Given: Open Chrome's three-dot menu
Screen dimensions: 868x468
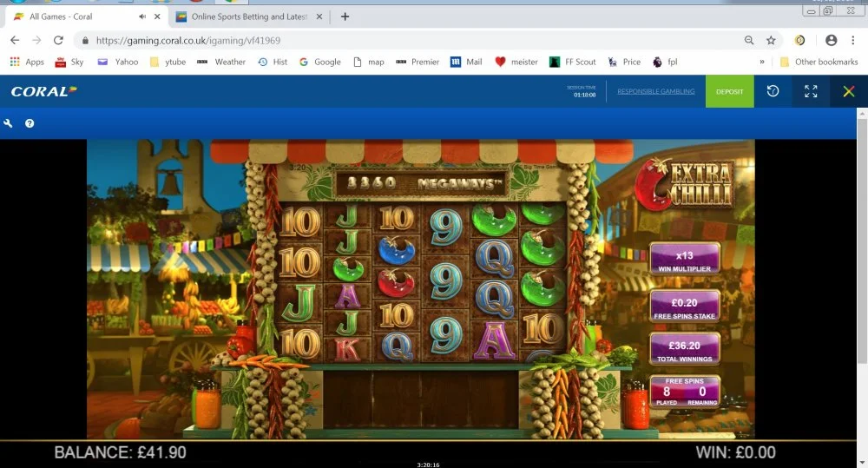Looking at the screenshot, I should (x=852, y=40).
